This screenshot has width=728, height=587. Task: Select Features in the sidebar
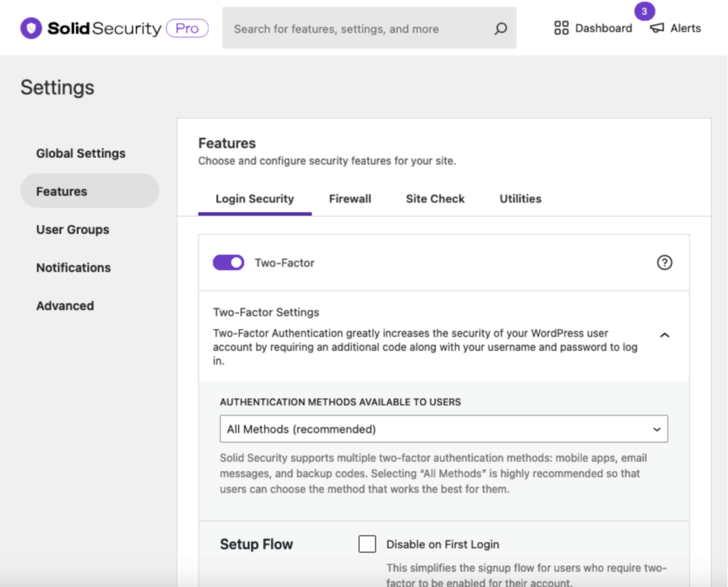(90, 190)
